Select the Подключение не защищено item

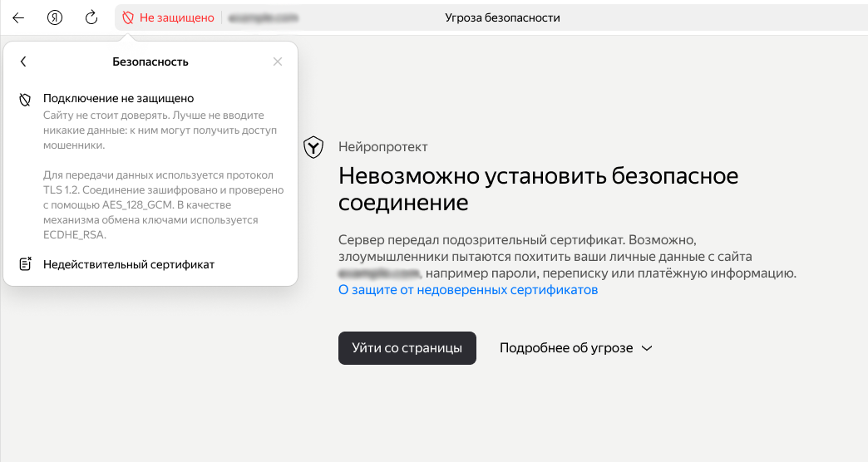pos(118,98)
